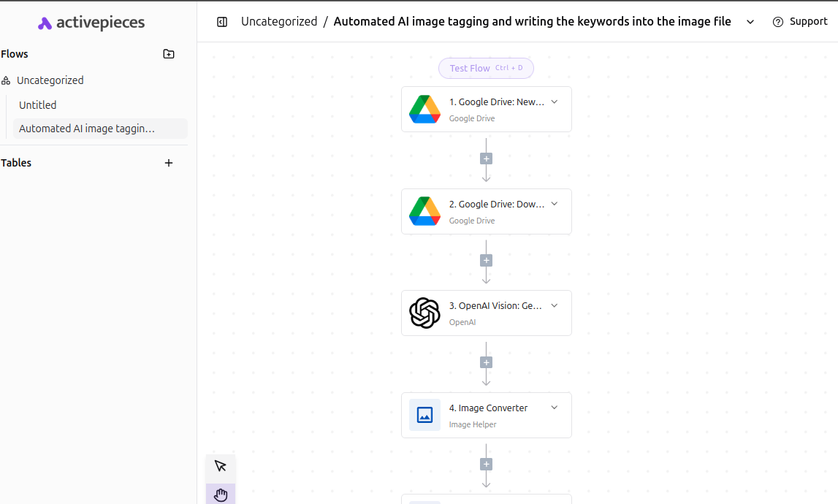Add step between steps 1 and 2
This screenshot has height=504, width=838.
(487, 159)
